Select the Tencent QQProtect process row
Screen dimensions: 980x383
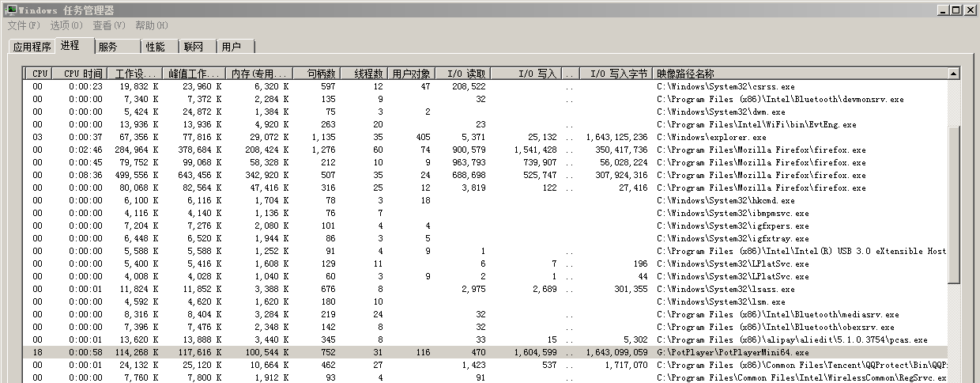click(487, 365)
